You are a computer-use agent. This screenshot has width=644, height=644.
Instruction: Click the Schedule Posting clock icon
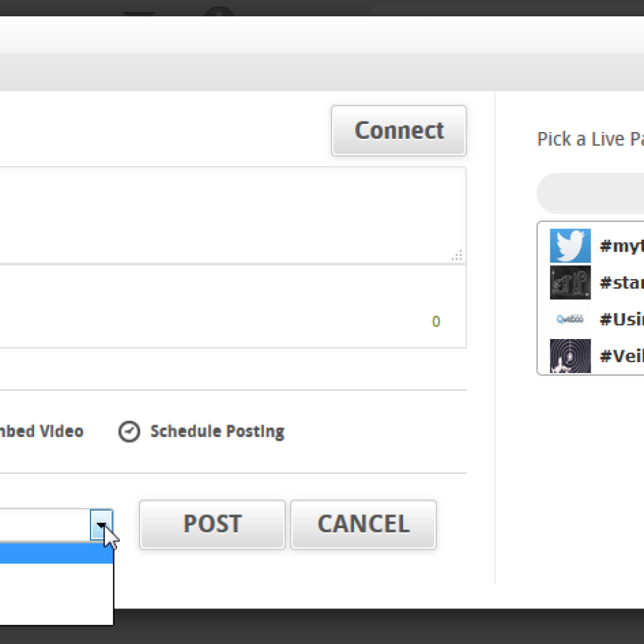click(x=129, y=431)
